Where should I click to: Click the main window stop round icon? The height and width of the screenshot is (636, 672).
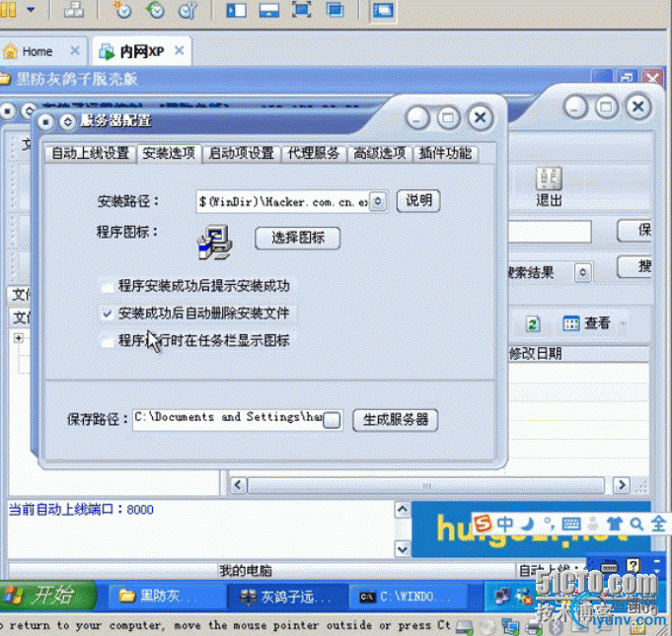pos(7,111)
